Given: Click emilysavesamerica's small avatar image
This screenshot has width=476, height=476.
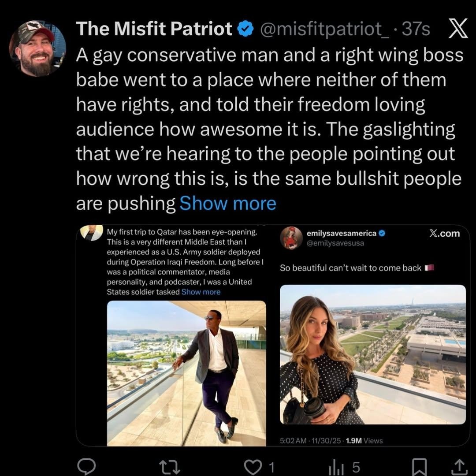Looking at the screenshot, I should [x=292, y=238].
